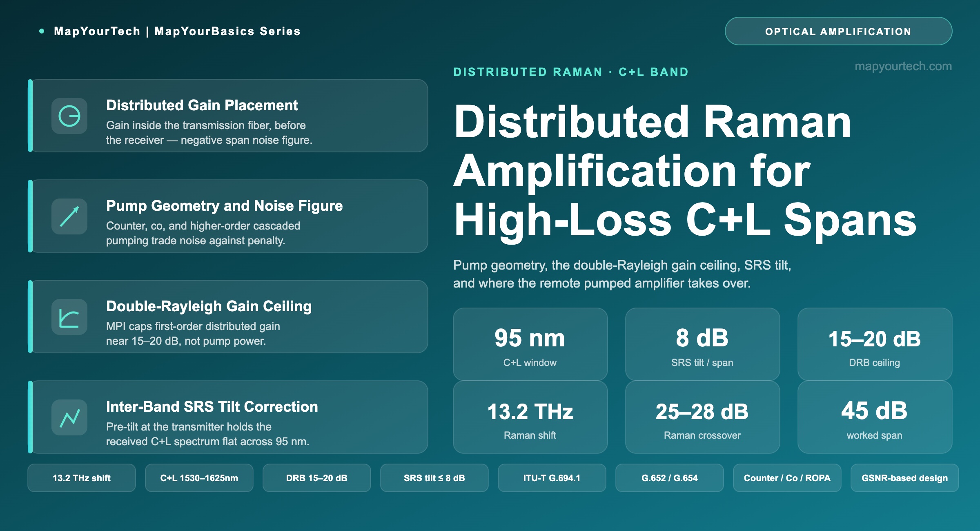Select the G.652 / G.654 tag
The height and width of the screenshot is (531, 980).
click(x=670, y=478)
